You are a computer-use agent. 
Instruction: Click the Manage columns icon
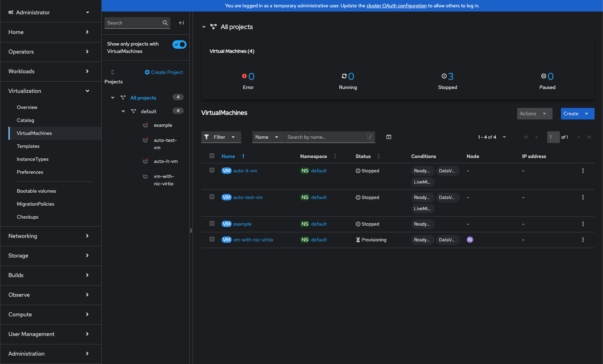point(389,137)
